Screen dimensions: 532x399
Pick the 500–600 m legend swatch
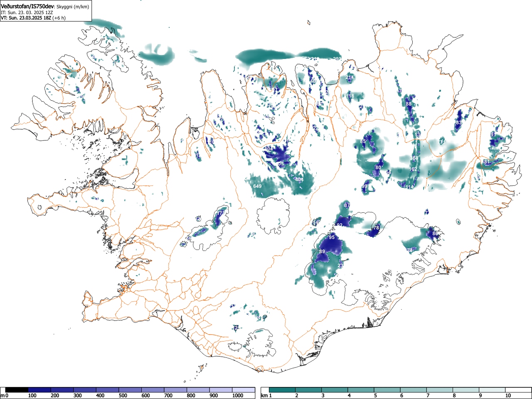[x=130, y=390]
